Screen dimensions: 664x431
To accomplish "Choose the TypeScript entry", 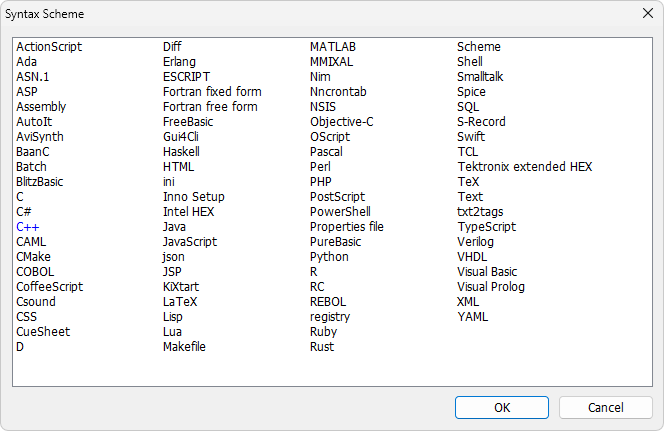I will click(x=487, y=227).
